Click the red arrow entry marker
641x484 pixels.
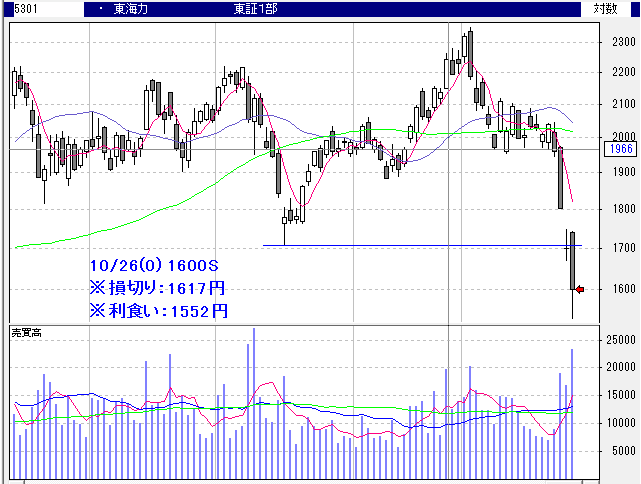pos(579,290)
